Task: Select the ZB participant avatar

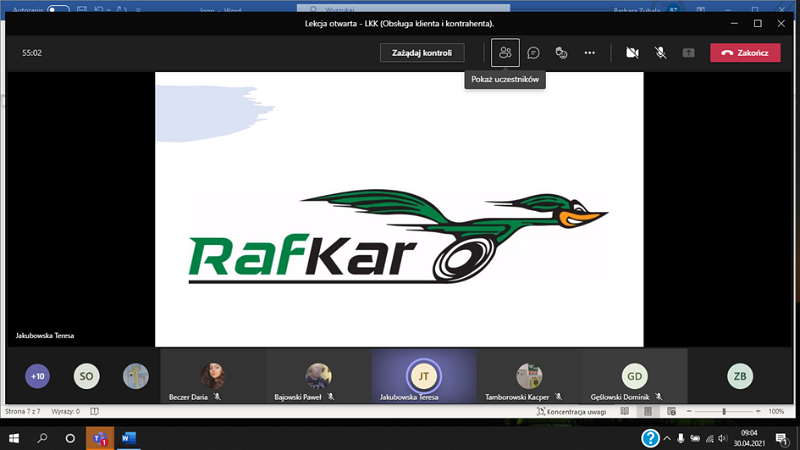Action: tap(740, 376)
